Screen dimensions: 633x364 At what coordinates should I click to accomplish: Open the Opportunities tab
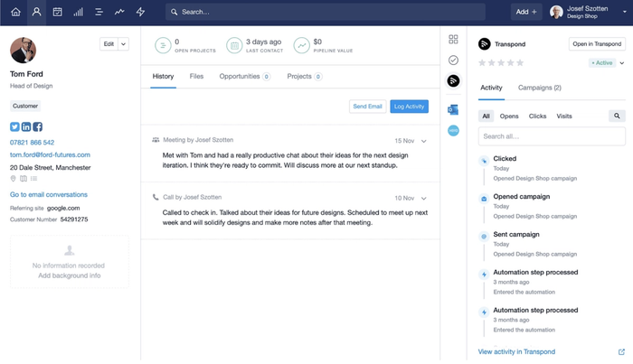pyautogui.click(x=245, y=77)
